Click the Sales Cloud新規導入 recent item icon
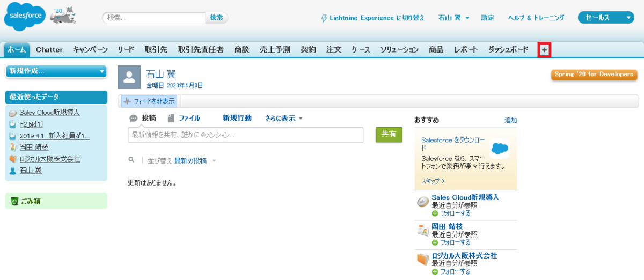 pyautogui.click(x=12, y=113)
